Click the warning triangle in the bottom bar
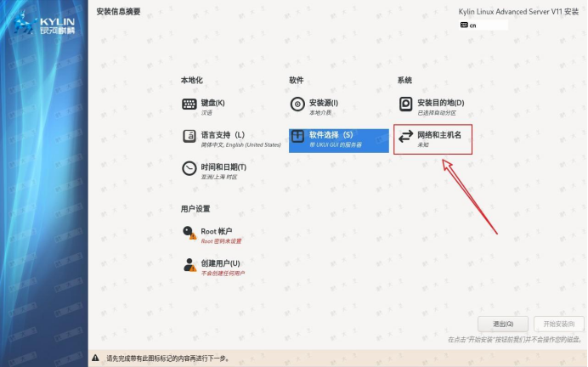 [96, 358]
